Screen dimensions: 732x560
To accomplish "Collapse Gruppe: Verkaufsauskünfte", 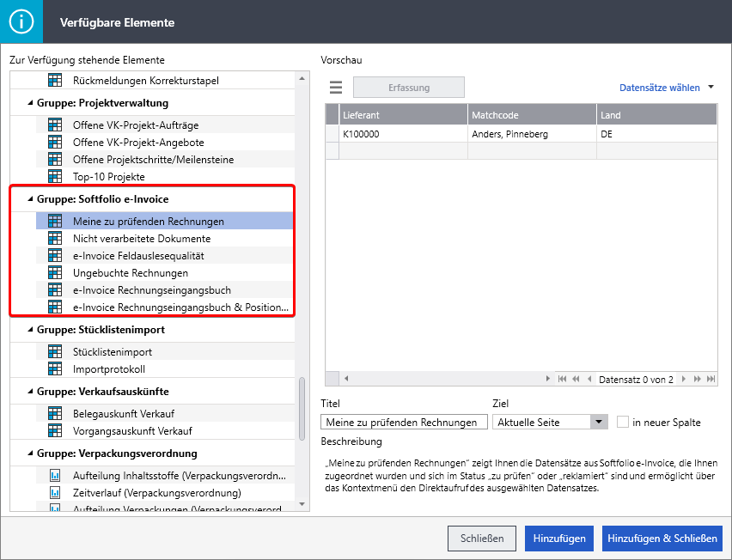I will click(30, 391).
